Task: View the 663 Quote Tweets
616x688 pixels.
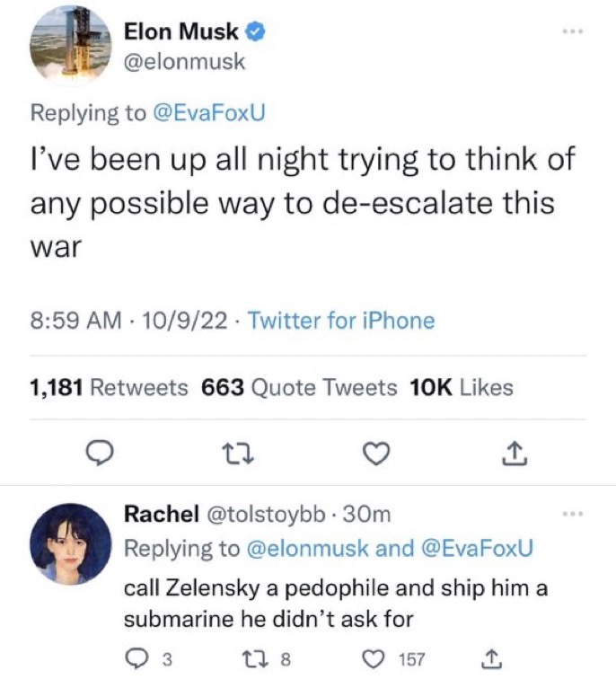Action: tap(299, 388)
